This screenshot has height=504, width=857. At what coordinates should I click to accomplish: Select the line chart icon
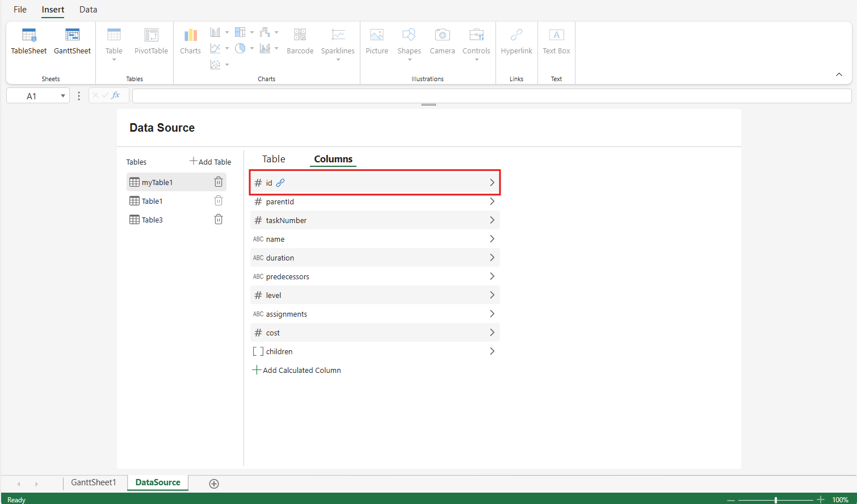coord(216,48)
